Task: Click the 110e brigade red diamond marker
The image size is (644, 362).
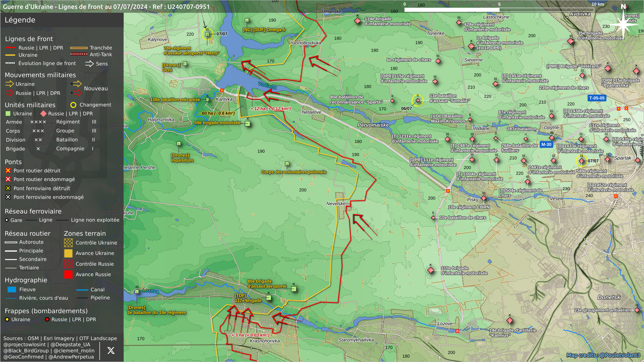Action: 431,270
